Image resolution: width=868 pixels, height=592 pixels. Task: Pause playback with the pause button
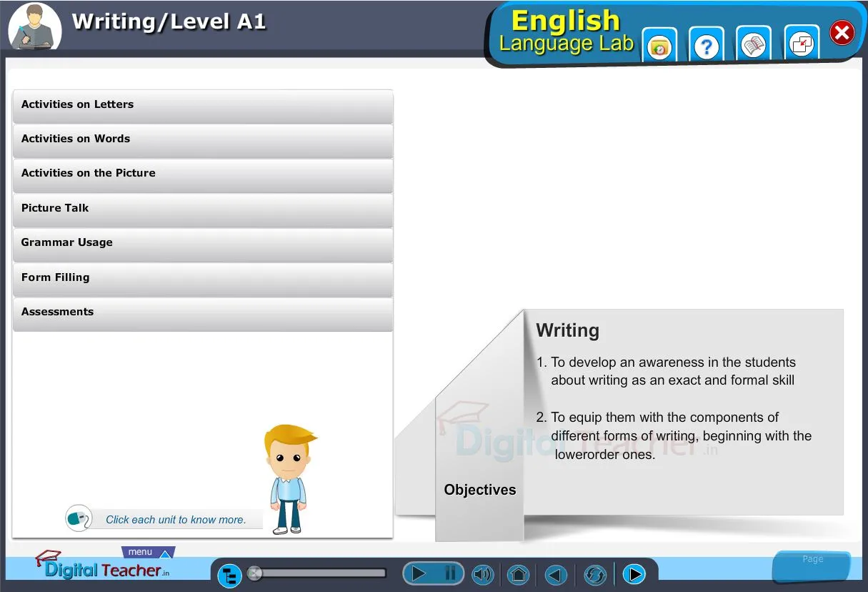click(x=450, y=573)
